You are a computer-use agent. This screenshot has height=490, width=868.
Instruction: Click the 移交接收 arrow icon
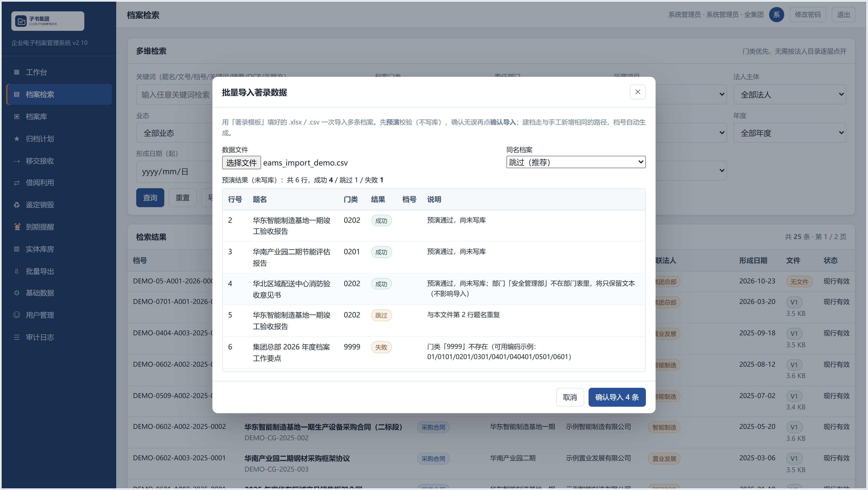point(16,161)
